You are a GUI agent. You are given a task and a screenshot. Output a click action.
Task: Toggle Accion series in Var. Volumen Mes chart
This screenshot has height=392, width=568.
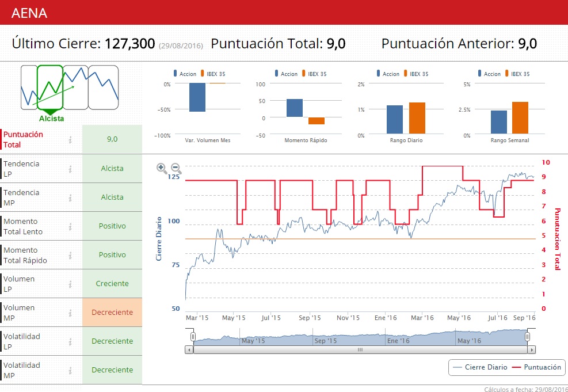tap(185, 74)
